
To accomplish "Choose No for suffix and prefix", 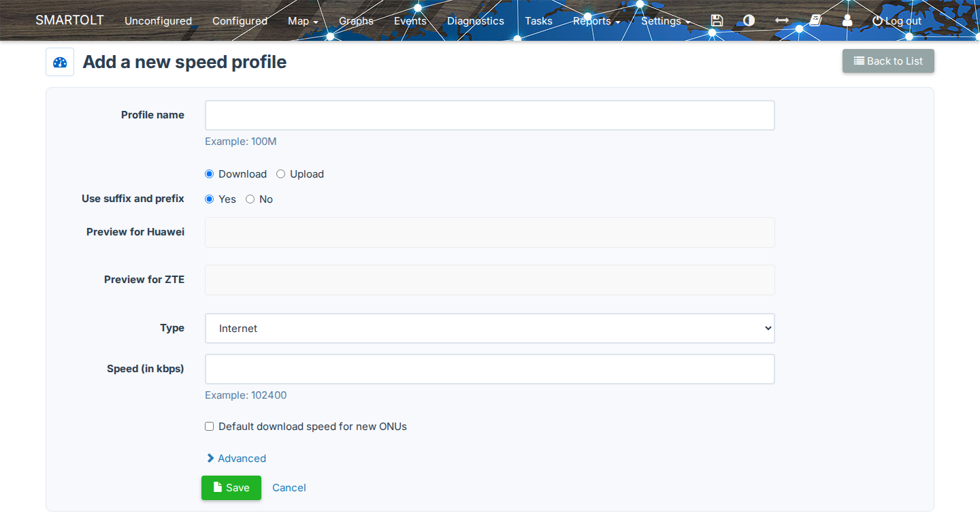I will click(250, 199).
